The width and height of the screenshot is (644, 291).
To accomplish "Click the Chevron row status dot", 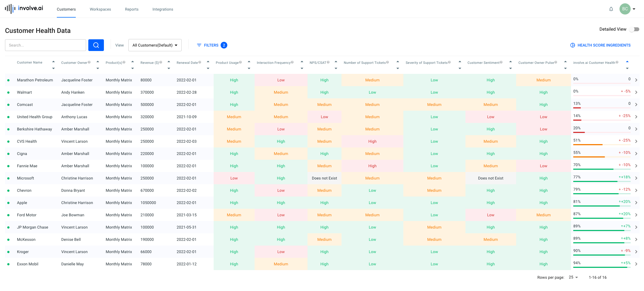I will pos(8,191).
